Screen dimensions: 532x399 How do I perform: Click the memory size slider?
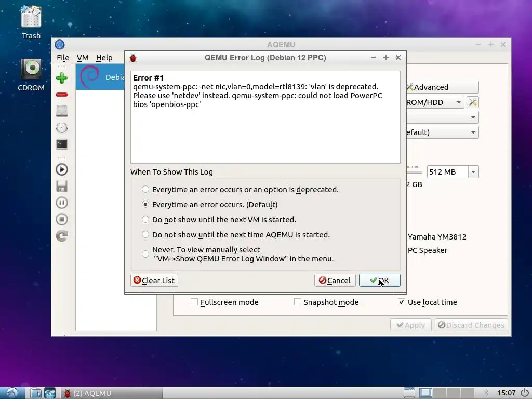tap(414, 171)
